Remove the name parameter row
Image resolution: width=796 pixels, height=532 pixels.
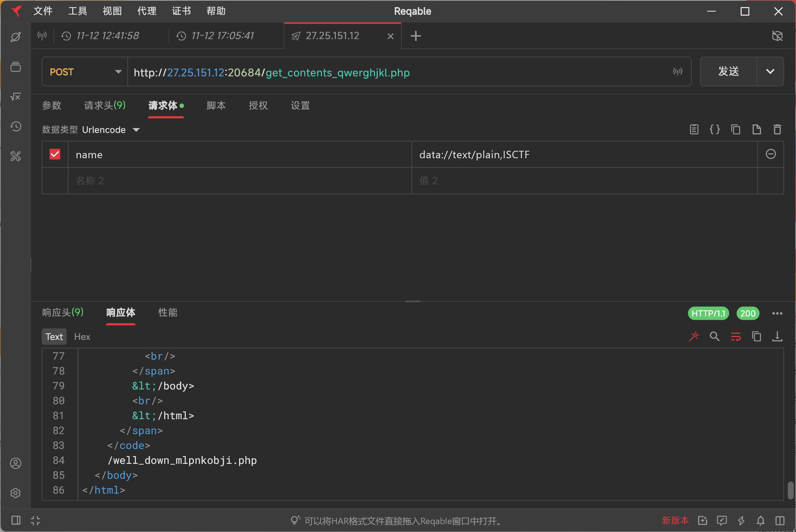(x=771, y=154)
